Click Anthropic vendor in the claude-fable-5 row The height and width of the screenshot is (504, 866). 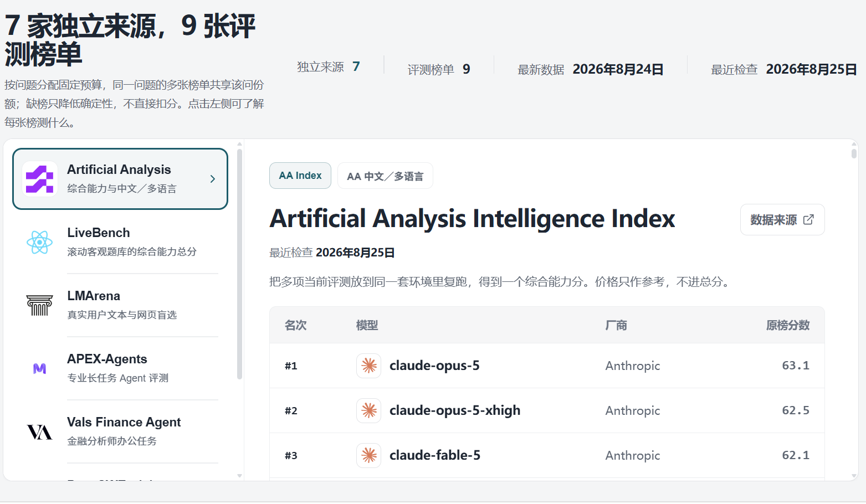pos(633,455)
